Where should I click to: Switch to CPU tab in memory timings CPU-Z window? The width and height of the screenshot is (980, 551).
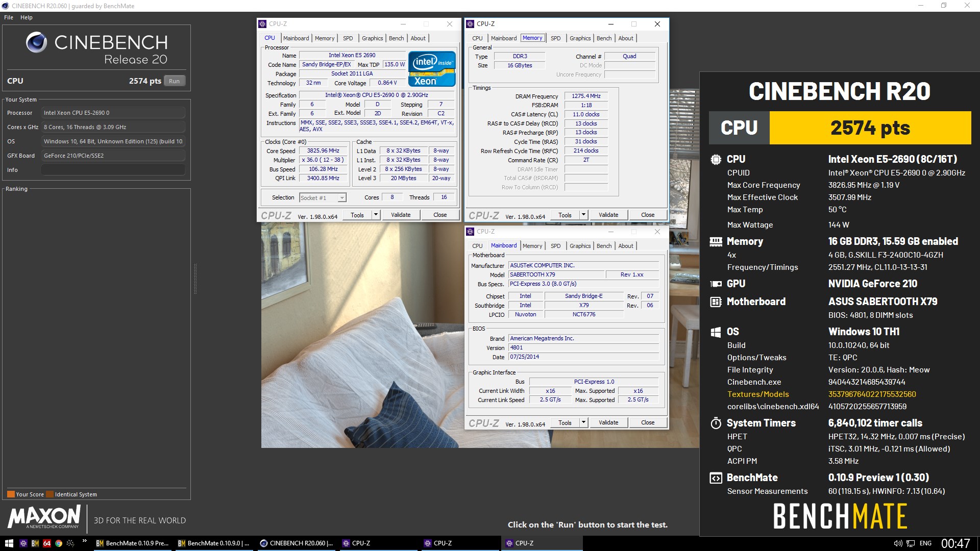[x=477, y=38]
